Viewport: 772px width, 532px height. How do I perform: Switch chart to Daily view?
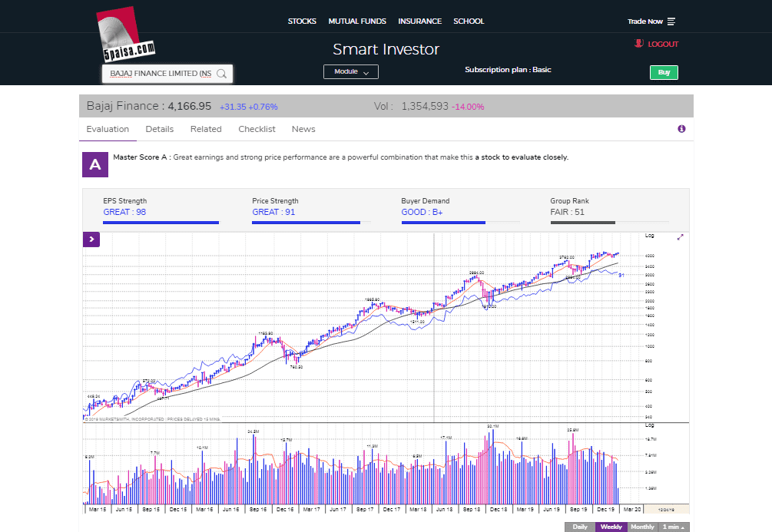pyautogui.click(x=579, y=527)
